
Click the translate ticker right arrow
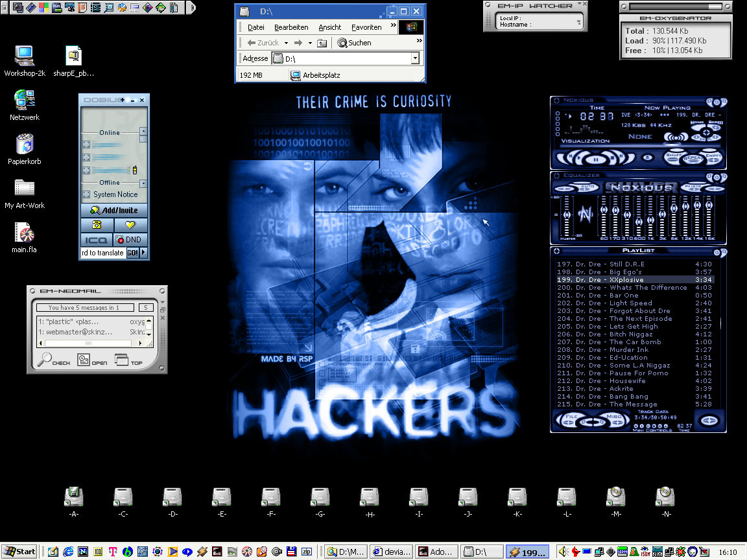[x=143, y=252]
